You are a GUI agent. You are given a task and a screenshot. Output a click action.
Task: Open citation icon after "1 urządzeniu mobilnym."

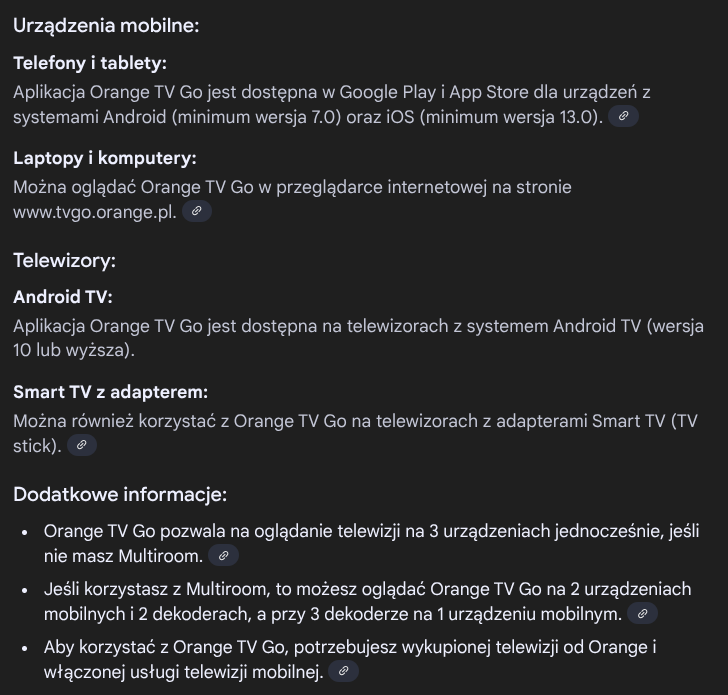(642, 613)
